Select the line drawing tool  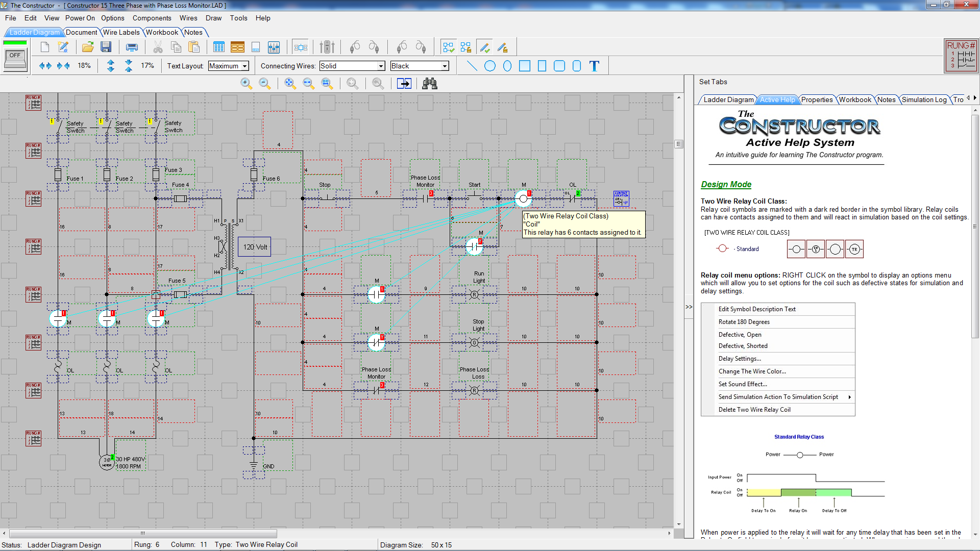[473, 66]
